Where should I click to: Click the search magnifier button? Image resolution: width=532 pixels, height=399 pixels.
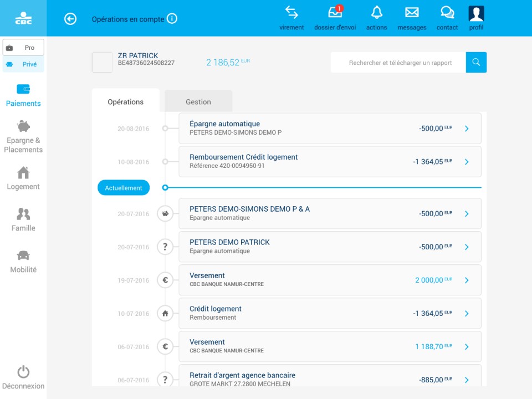click(x=476, y=63)
